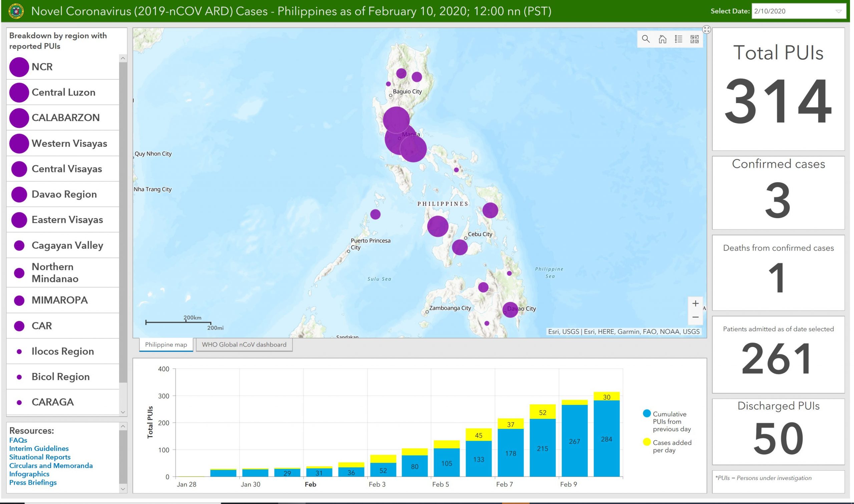Show the map legend list
854x504 pixels.
coord(679,39)
